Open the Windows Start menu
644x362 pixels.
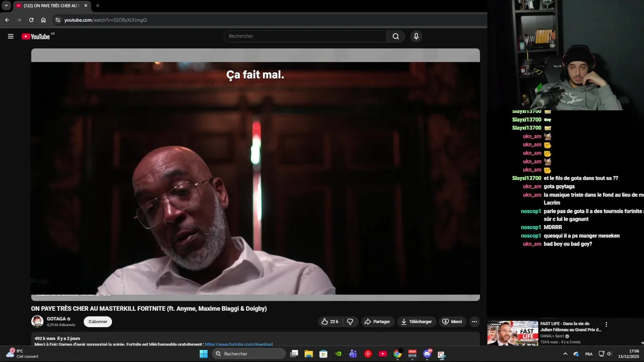coord(204,354)
